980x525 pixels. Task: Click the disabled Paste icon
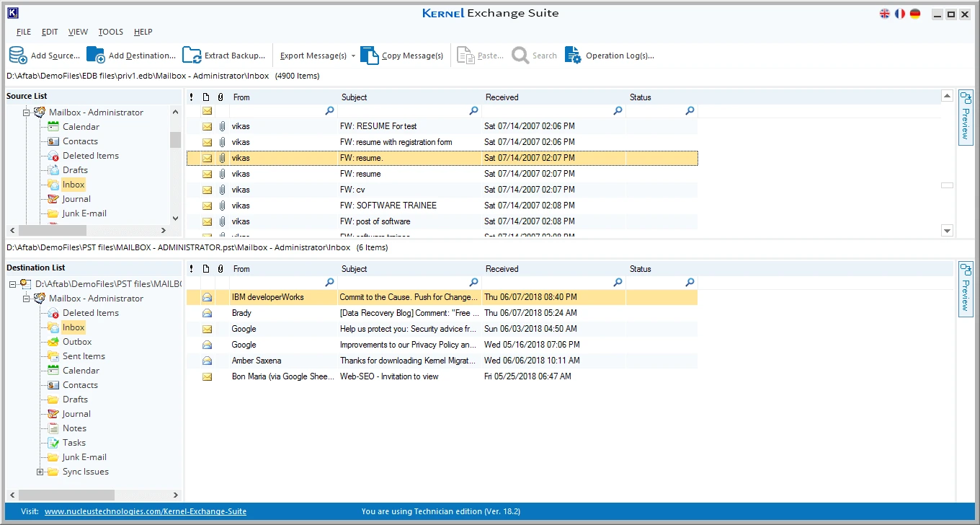pyautogui.click(x=466, y=56)
